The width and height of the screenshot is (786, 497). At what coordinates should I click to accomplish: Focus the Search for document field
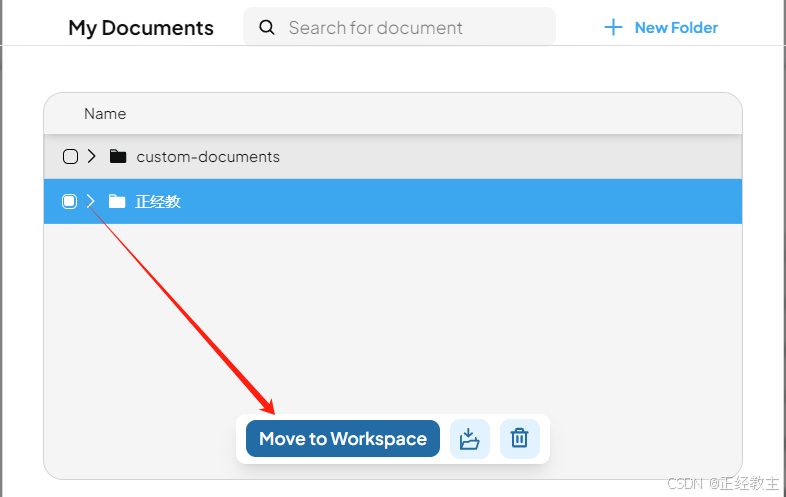tap(400, 27)
